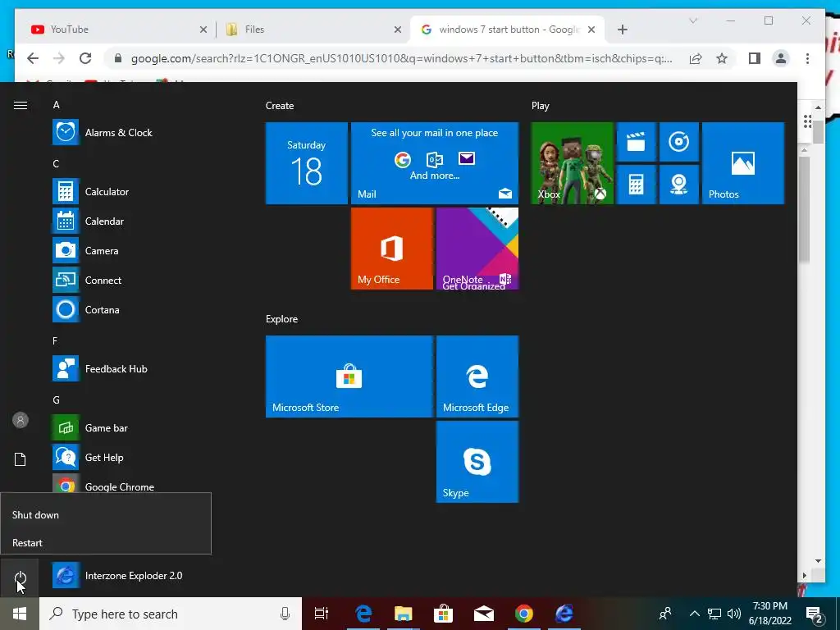The image size is (840, 630).
Task: Choose Restart from power menu
Action: pos(106,543)
